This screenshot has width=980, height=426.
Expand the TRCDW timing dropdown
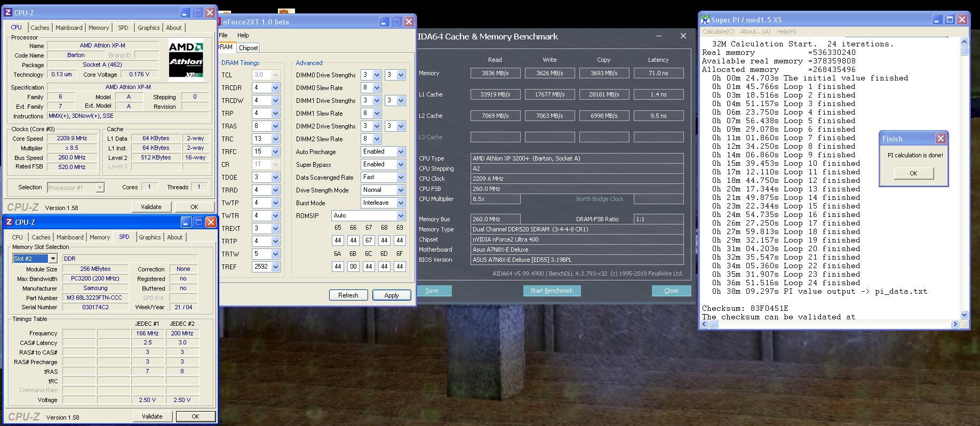tap(275, 100)
